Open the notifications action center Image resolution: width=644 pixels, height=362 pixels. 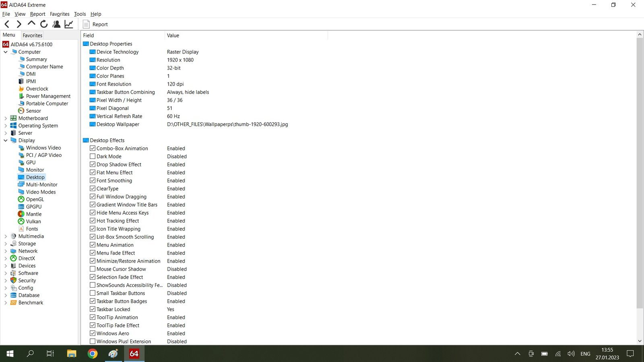(630, 354)
